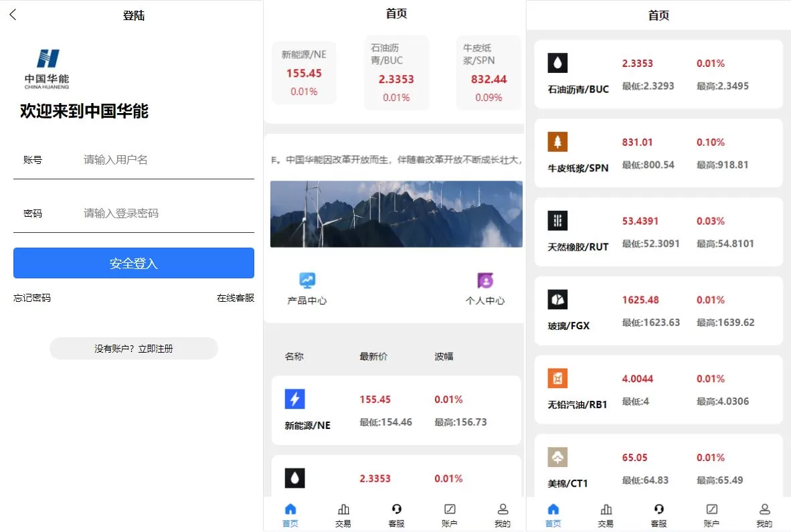Viewport: 791px width, 532px height.
Task: Open 天然橡胶/RUT label
Action: point(578,246)
